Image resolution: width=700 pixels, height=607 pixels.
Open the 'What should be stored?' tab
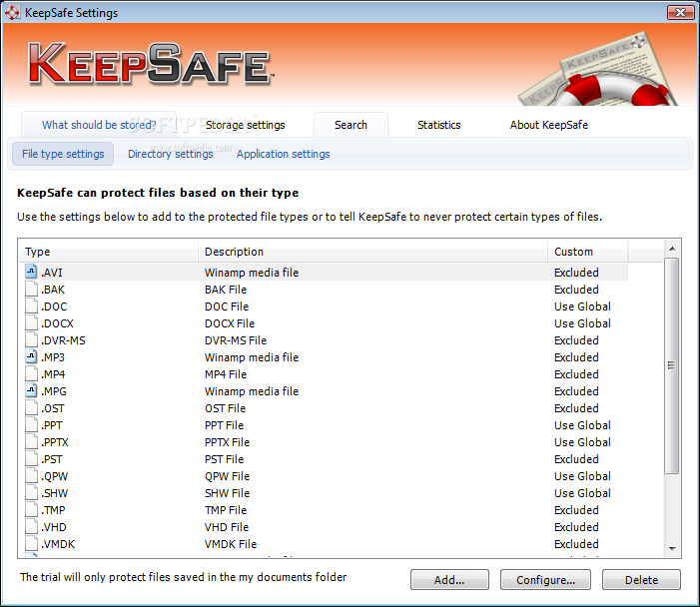pos(99,125)
